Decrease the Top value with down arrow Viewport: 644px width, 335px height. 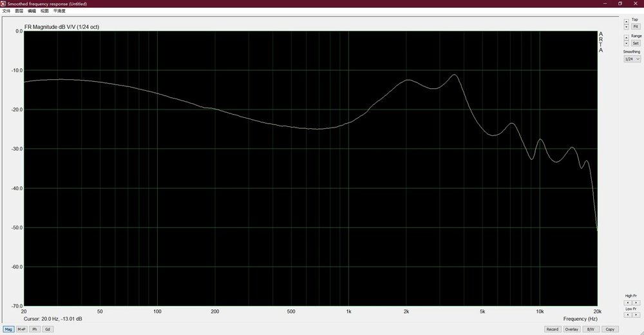[627, 26]
